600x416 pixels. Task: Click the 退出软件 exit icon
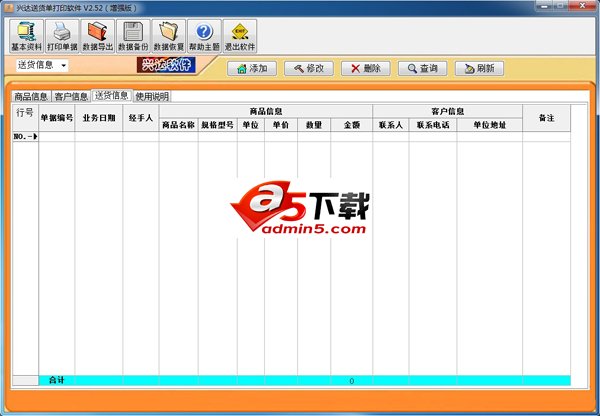tap(240, 36)
